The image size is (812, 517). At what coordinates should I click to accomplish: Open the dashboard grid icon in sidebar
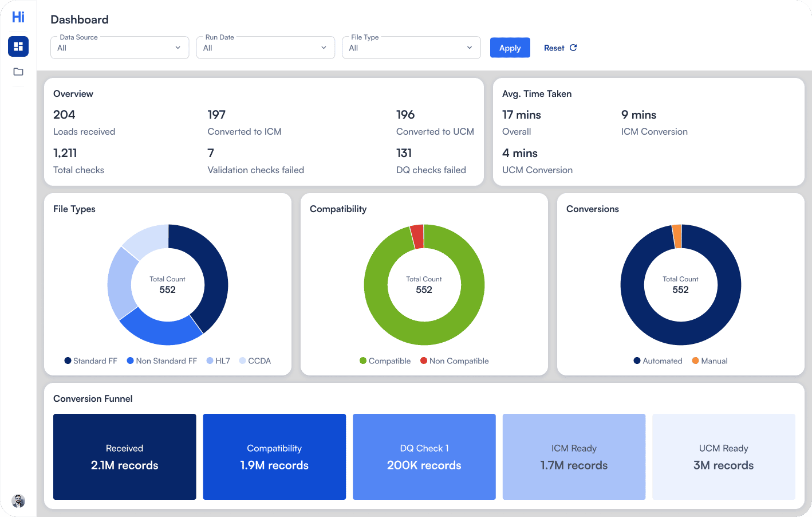[18, 46]
